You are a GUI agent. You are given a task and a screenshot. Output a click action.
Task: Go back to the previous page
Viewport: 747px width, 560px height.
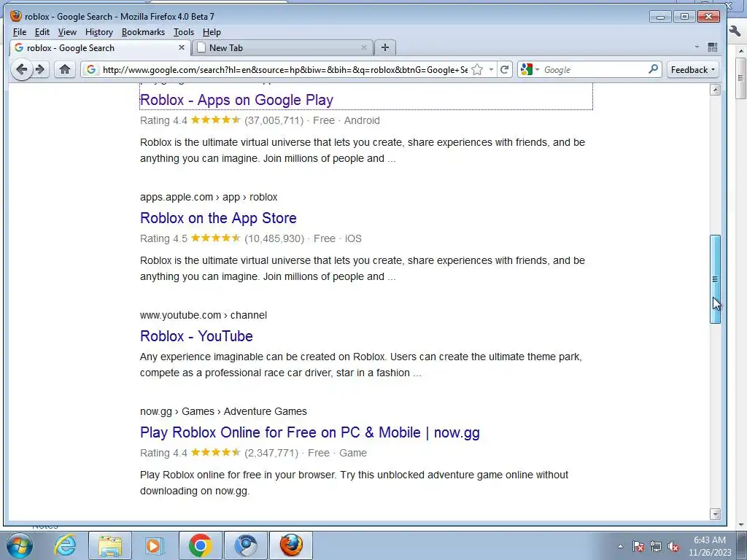pyautogui.click(x=21, y=69)
